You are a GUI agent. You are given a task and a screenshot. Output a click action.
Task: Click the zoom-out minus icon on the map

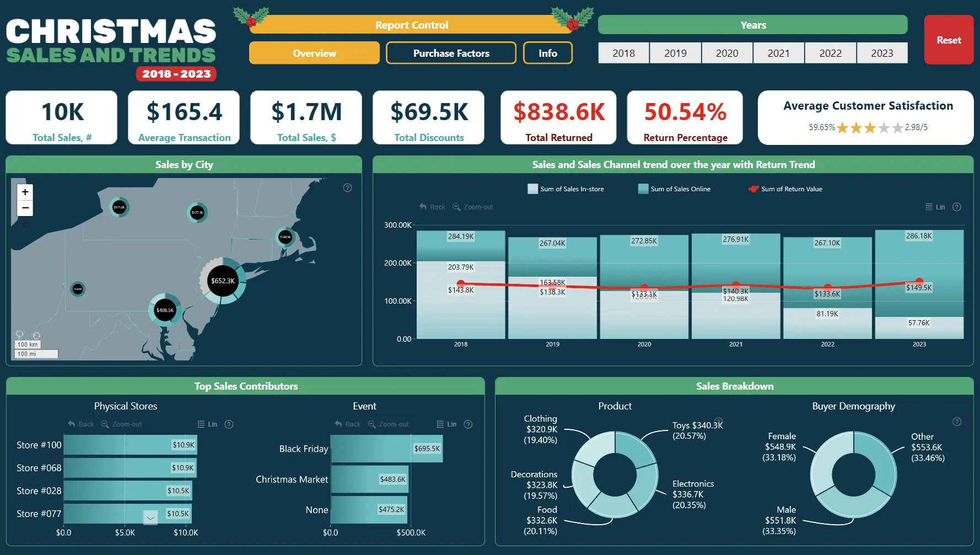coord(25,208)
